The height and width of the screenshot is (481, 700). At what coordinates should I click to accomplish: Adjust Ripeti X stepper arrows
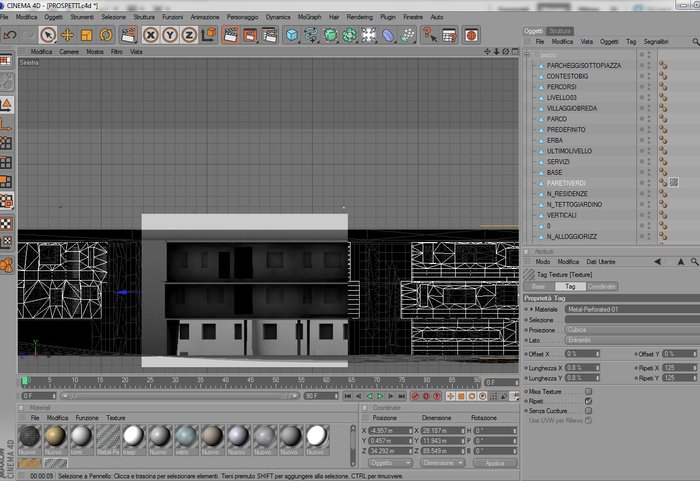pyautogui.click(x=695, y=368)
